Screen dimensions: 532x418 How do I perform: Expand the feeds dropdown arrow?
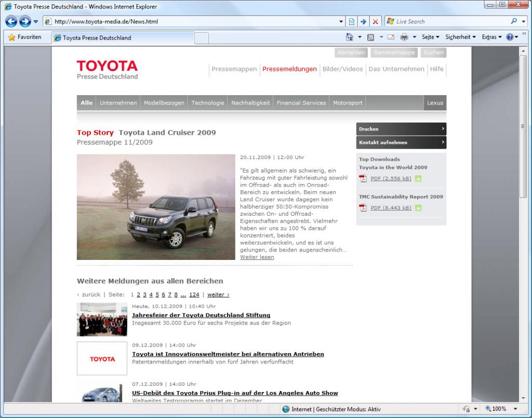(x=381, y=37)
